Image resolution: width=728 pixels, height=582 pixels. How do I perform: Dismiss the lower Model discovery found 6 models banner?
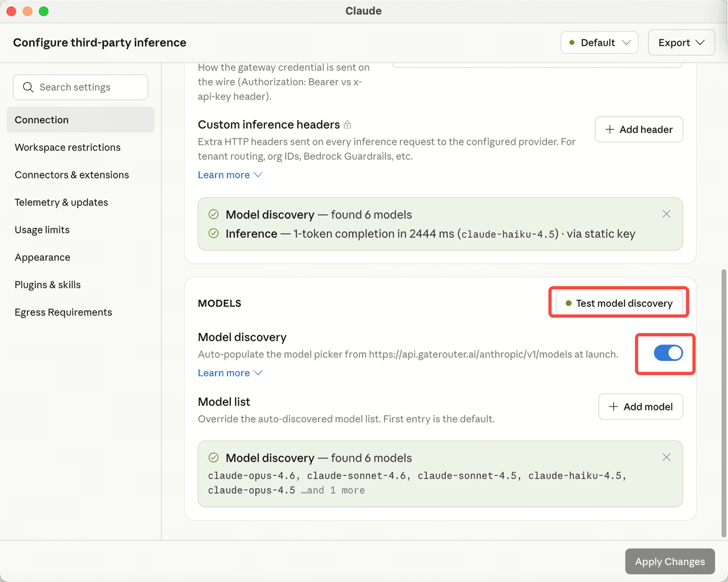click(667, 457)
